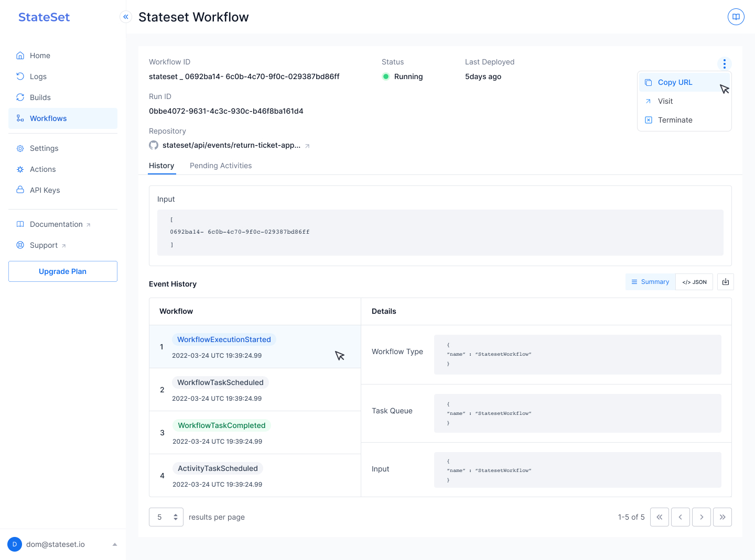755x560 pixels.
Task: Open Settings in the sidebar
Action: (x=63, y=148)
